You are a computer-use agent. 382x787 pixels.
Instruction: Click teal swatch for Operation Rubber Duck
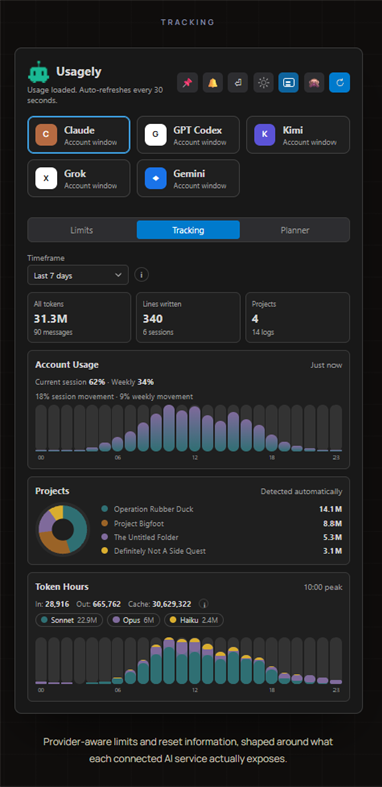104,509
